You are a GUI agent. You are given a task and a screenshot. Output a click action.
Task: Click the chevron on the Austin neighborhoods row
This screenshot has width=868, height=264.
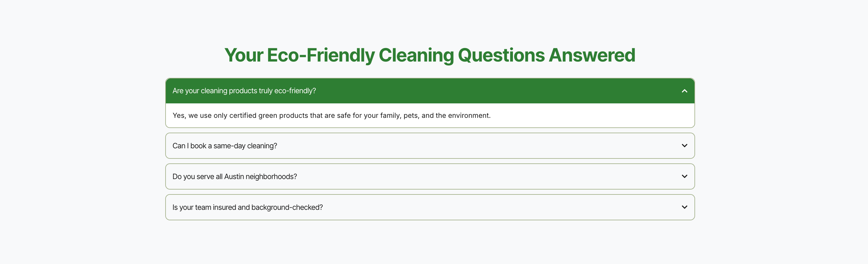(x=684, y=176)
